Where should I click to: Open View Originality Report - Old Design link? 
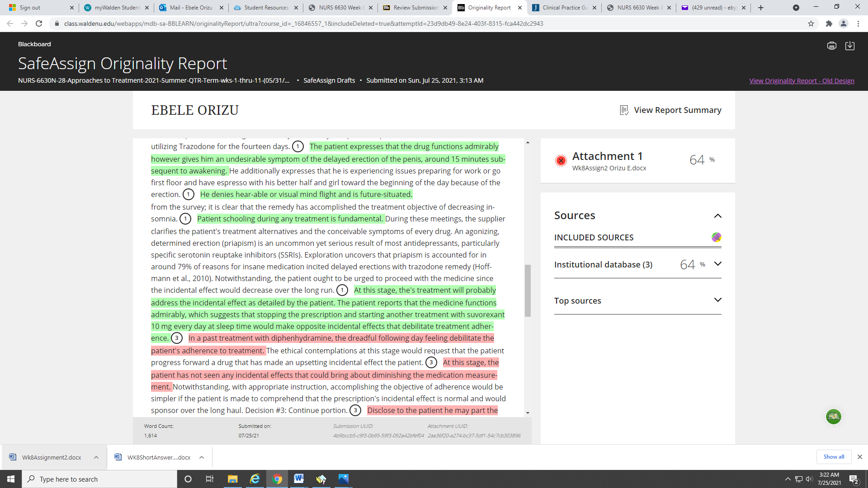802,80
